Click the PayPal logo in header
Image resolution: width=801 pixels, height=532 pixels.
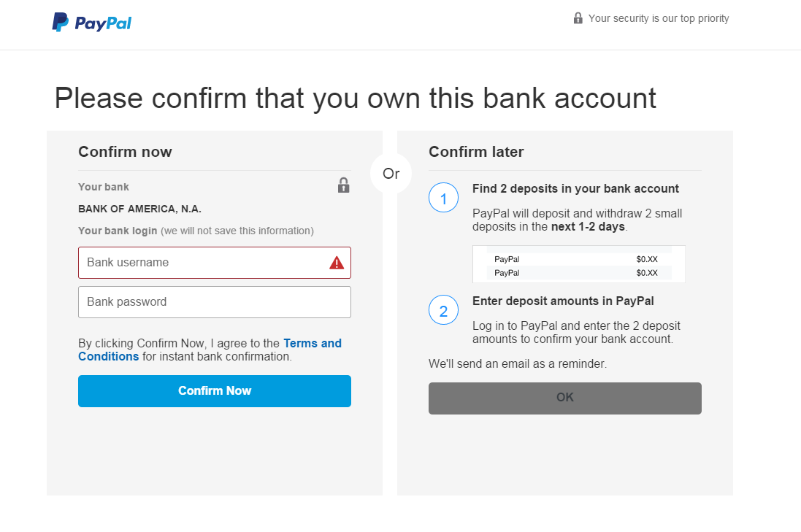(x=92, y=22)
